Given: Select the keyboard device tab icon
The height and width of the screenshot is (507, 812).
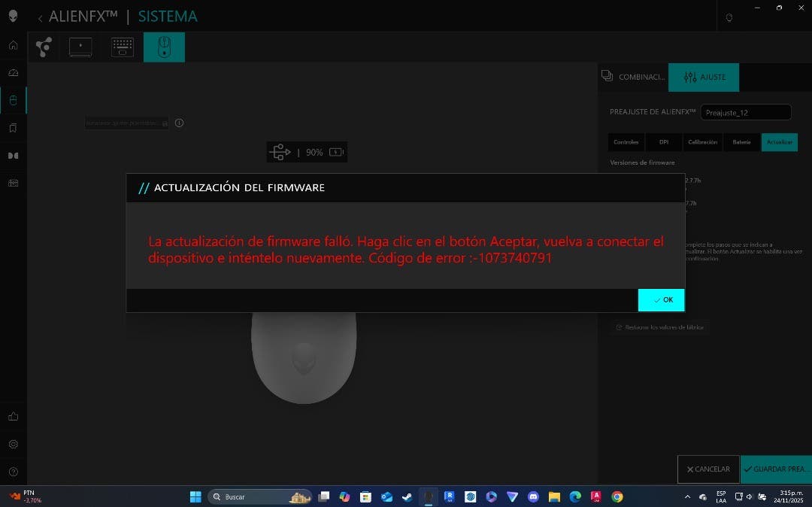Looking at the screenshot, I should [123, 47].
